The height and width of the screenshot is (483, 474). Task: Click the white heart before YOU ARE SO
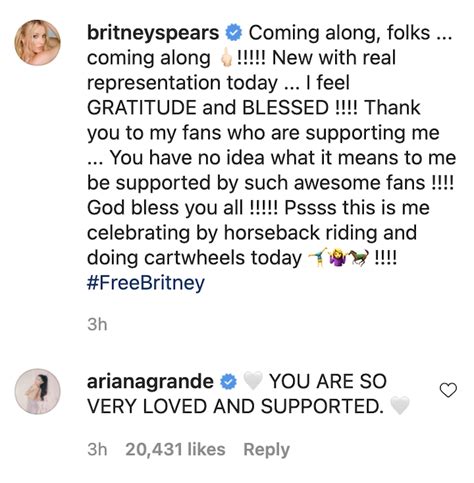pos(253,382)
